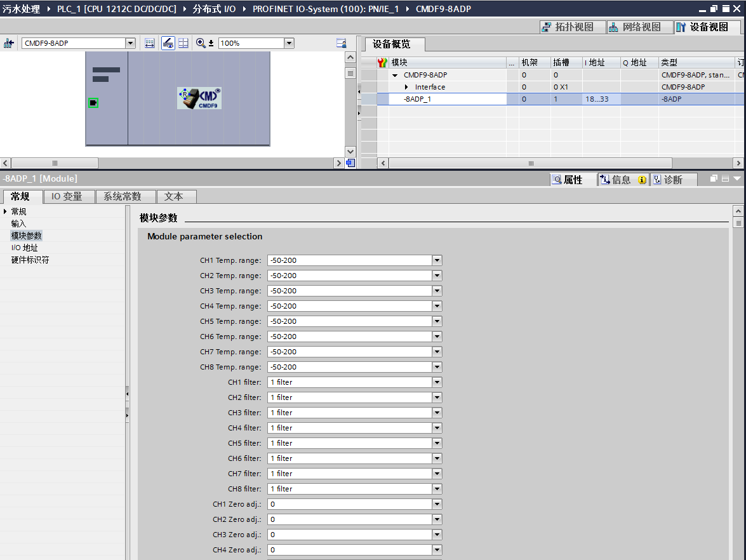Open the device selector CMDF9-8ADP dropdown

[131, 43]
